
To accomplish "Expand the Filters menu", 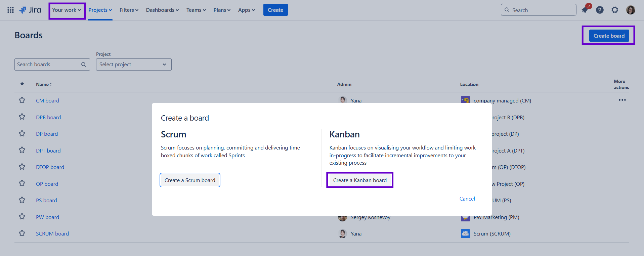I will coord(129,10).
